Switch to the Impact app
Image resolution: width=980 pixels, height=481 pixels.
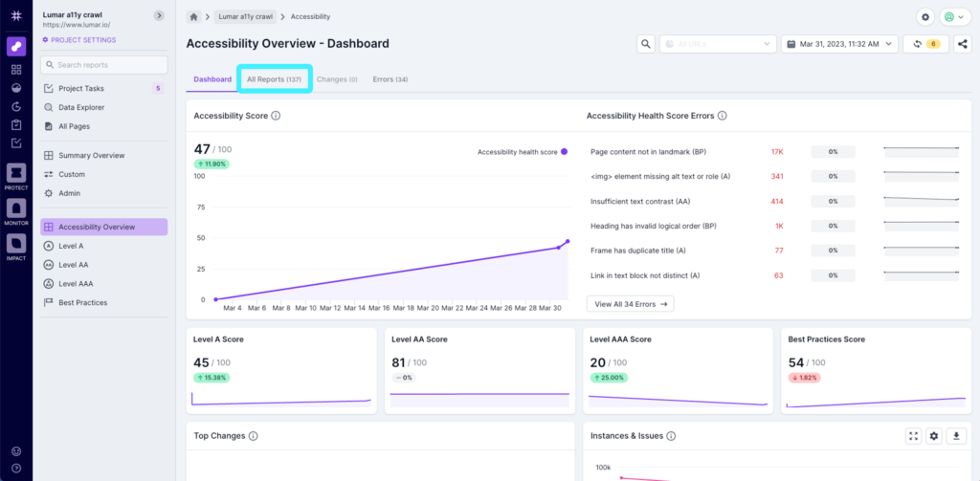pyautogui.click(x=16, y=248)
